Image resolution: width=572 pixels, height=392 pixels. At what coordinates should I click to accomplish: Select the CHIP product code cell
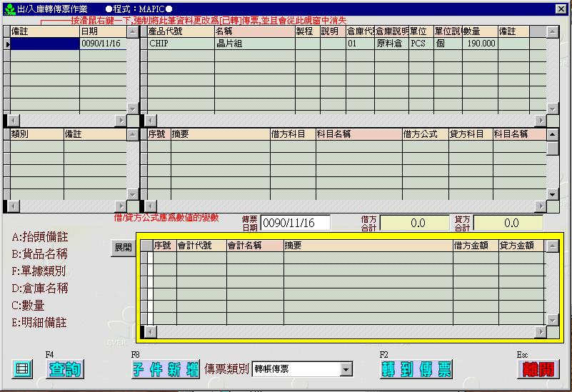(179, 44)
